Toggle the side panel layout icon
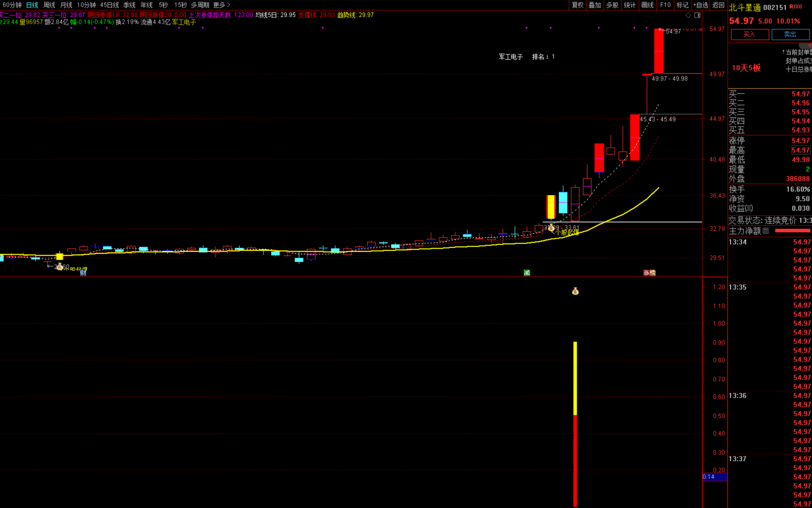The height and width of the screenshot is (508, 812). coord(697,15)
